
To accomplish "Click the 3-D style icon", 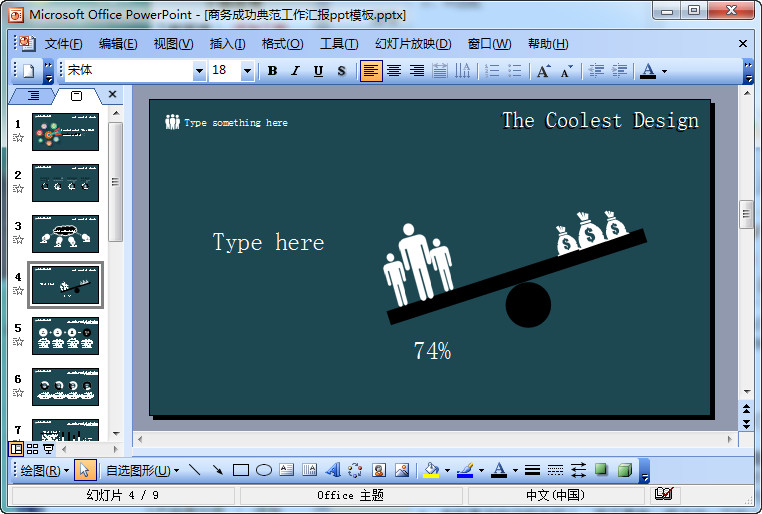I will 624,470.
